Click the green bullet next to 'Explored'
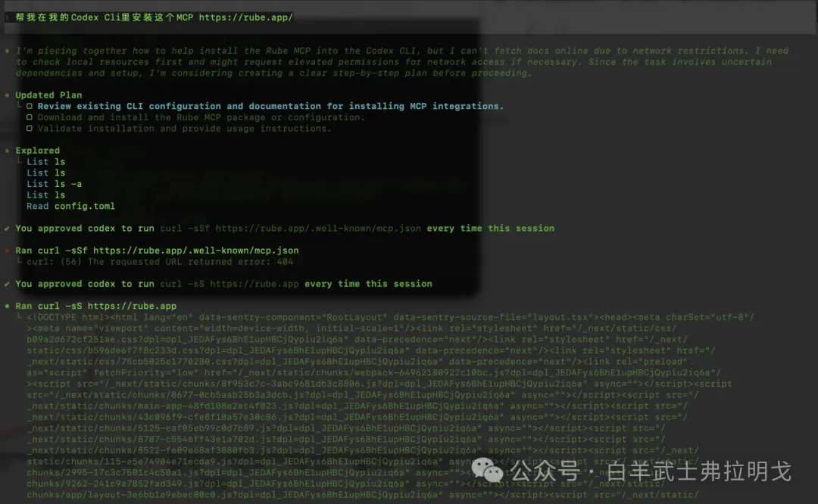This screenshot has height=504, width=818. (x=7, y=151)
